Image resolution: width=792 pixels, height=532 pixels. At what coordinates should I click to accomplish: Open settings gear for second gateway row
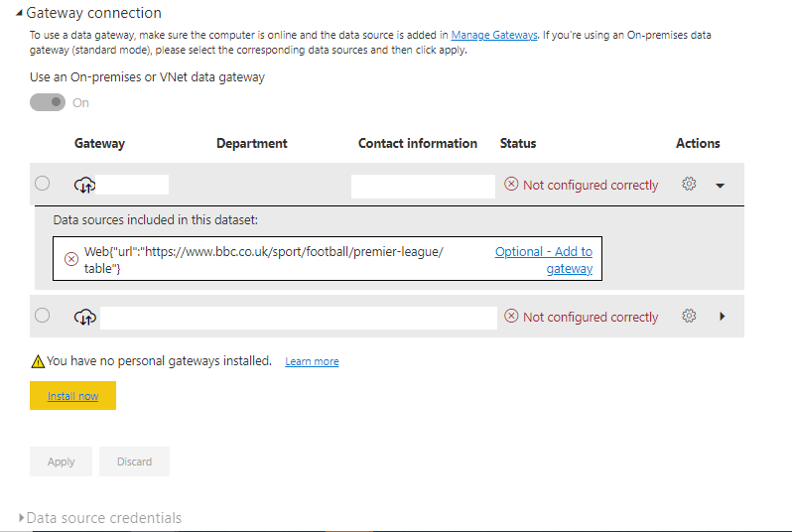point(689,317)
